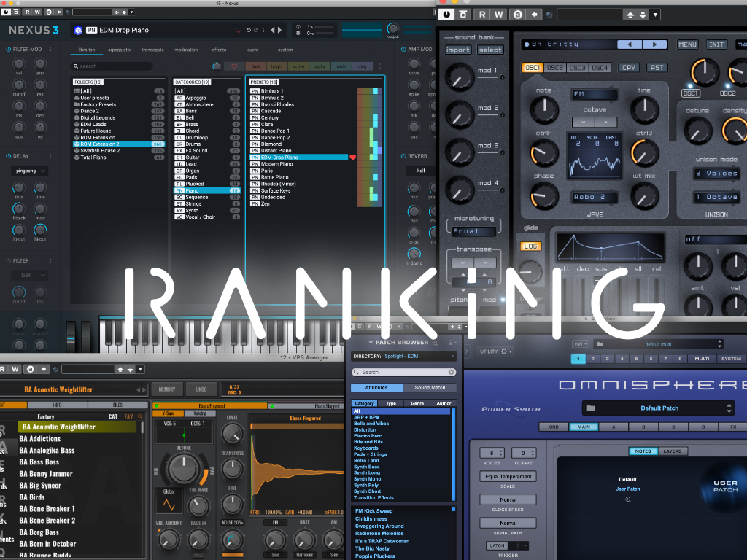Click the import sound bank button
This screenshot has height=560, width=747.
coord(458,50)
